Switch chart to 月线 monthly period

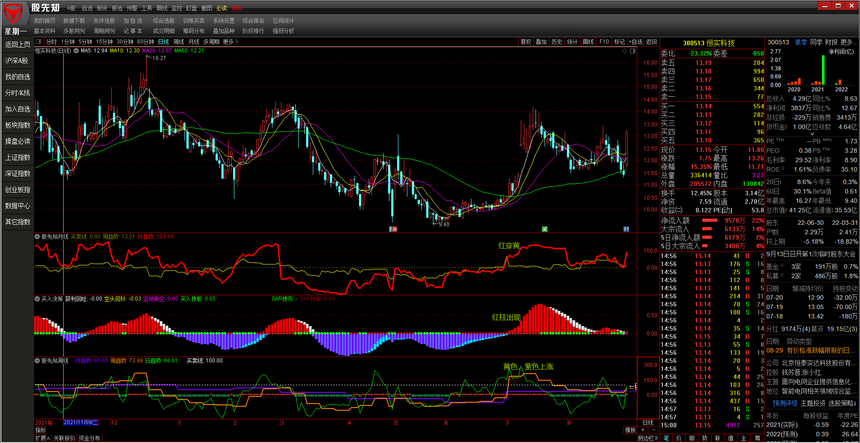pos(194,42)
